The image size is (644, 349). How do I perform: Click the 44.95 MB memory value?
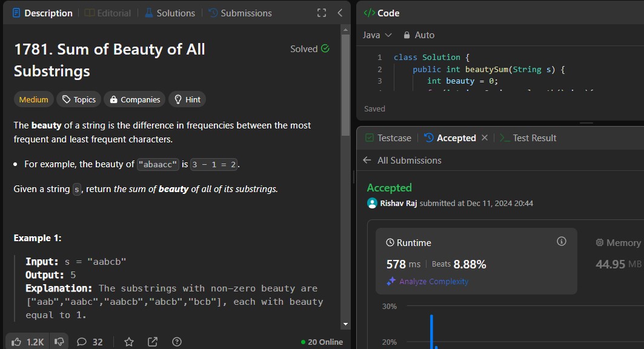coord(619,264)
